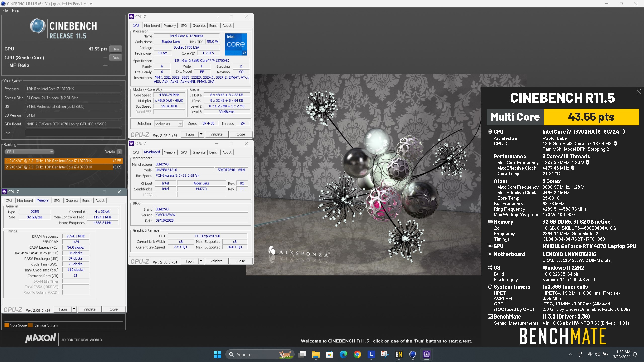Screen dimensions: 644x362
Task: Open the File menu
Action: tap(5, 10)
